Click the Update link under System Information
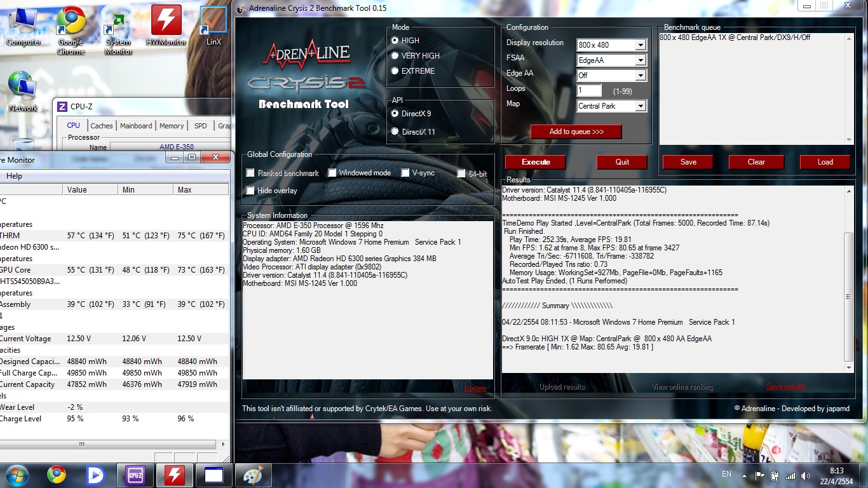The width and height of the screenshot is (868, 488). [475, 388]
